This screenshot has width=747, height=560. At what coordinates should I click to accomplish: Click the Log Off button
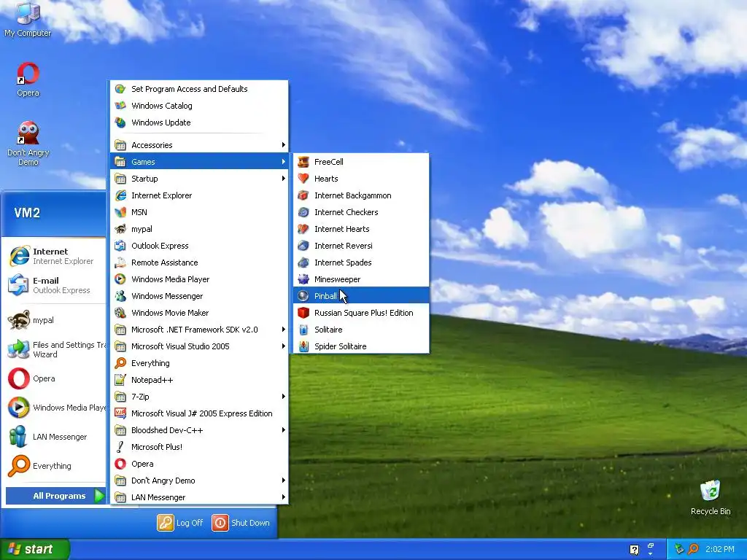coord(180,522)
